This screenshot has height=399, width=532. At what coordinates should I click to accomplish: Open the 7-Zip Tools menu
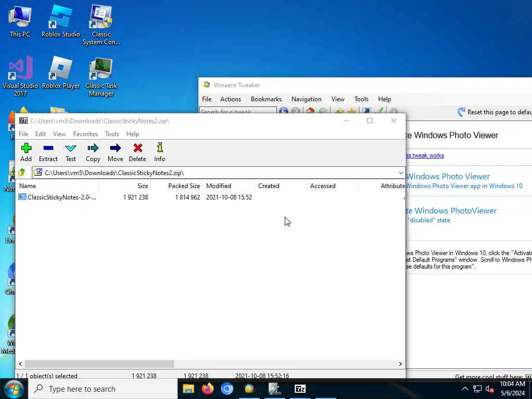(x=112, y=134)
